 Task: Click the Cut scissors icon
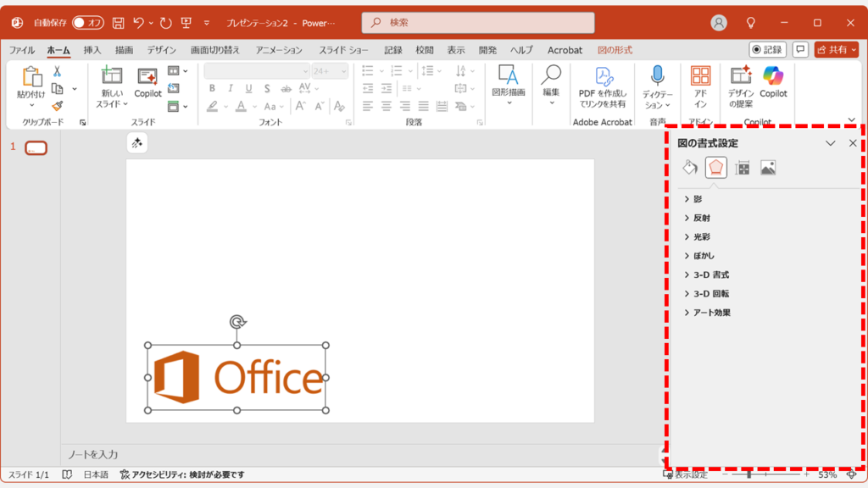point(57,71)
